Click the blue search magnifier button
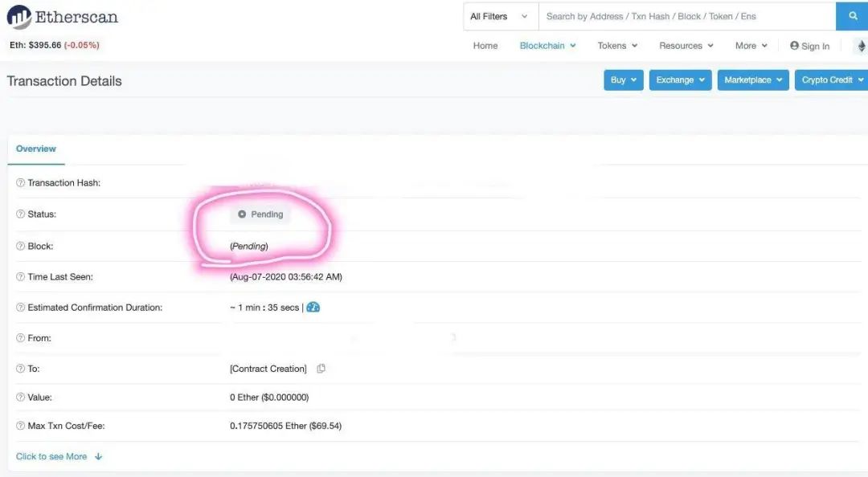 point(852,16)
